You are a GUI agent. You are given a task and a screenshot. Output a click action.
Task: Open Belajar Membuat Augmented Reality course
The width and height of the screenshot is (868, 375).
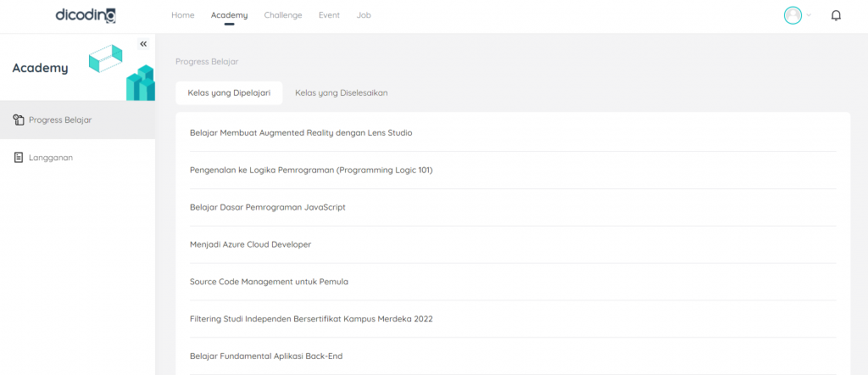[301, 133]
